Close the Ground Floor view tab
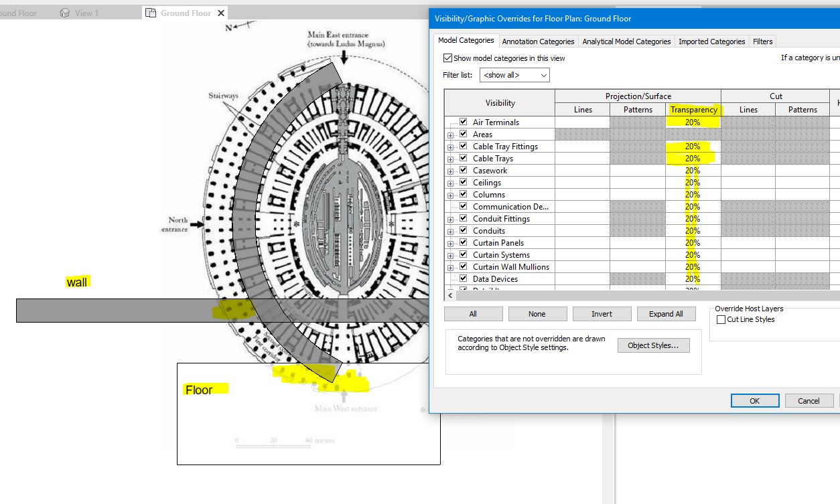 click(x=221, y=13)
